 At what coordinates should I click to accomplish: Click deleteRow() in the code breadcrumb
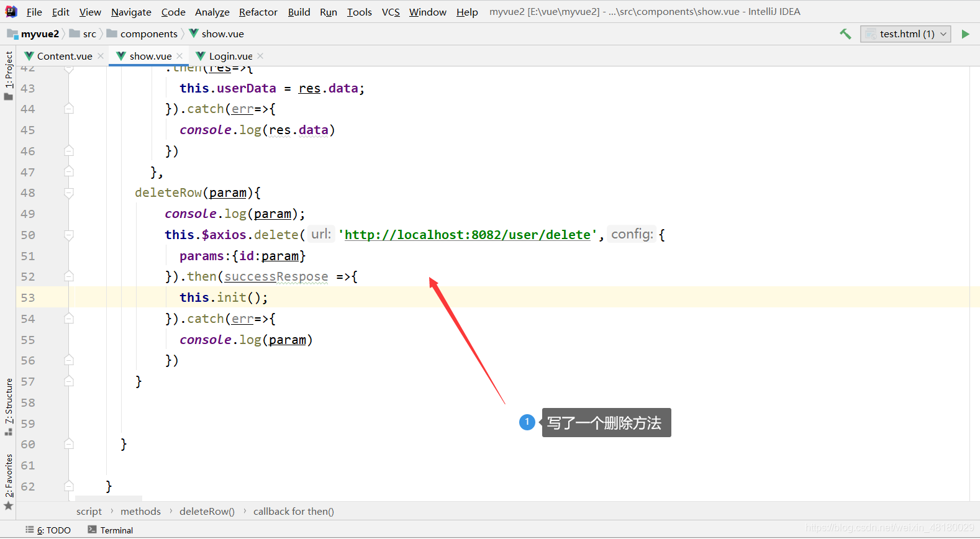point(207,512)
